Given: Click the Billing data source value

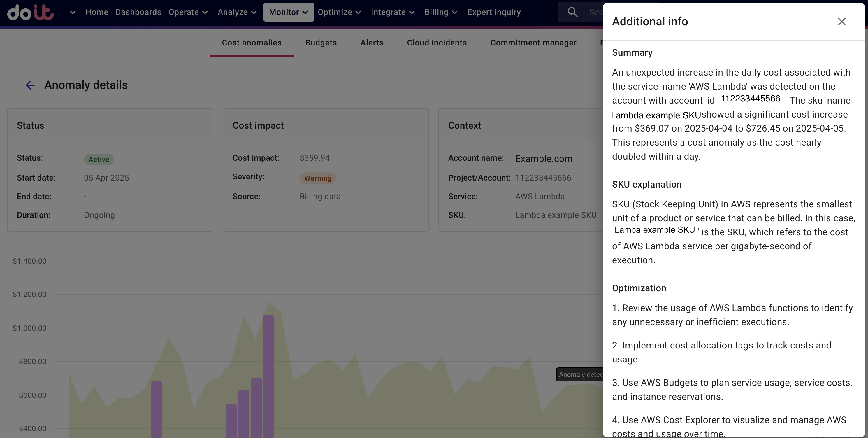Looking at the screenshot, I should coord(320,196).
